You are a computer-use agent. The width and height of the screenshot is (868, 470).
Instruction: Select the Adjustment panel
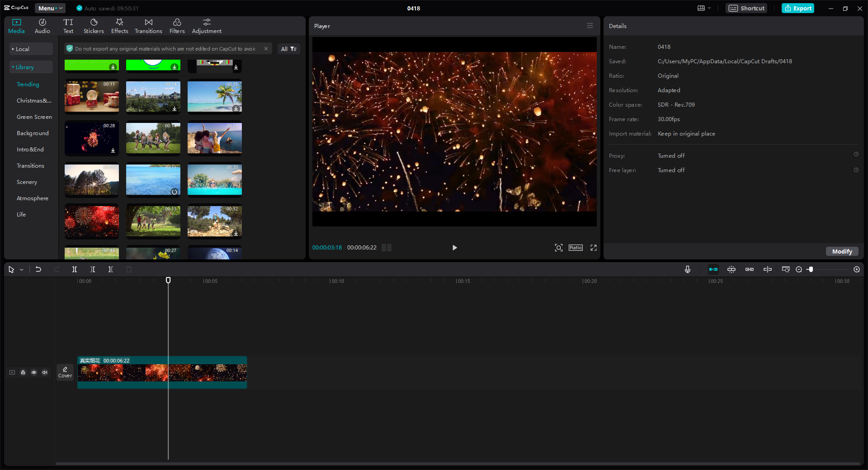(x=206, y=25)
